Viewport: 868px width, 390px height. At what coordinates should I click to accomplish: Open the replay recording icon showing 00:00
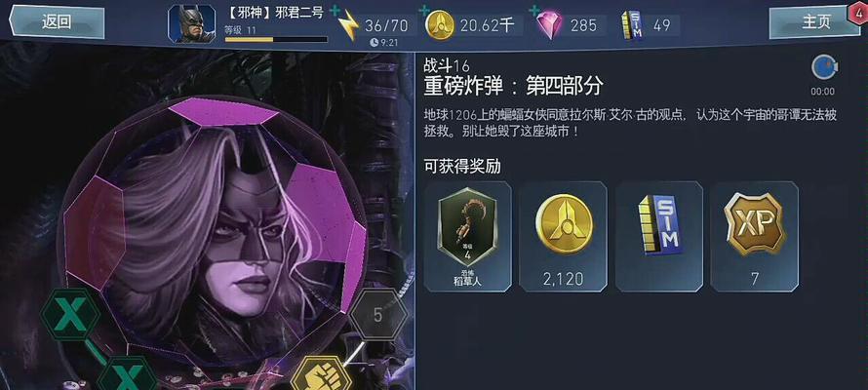[823, 67]
